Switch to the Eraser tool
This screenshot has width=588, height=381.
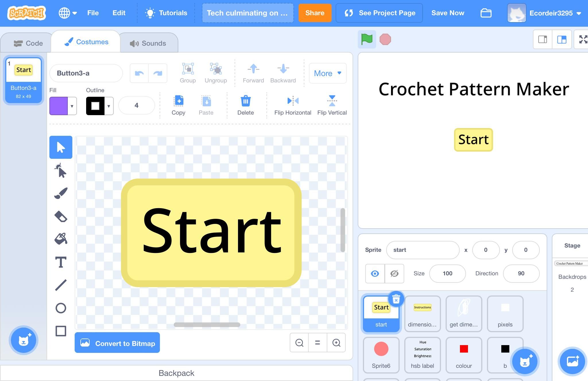pyautogui.click(x=61, y=216)
